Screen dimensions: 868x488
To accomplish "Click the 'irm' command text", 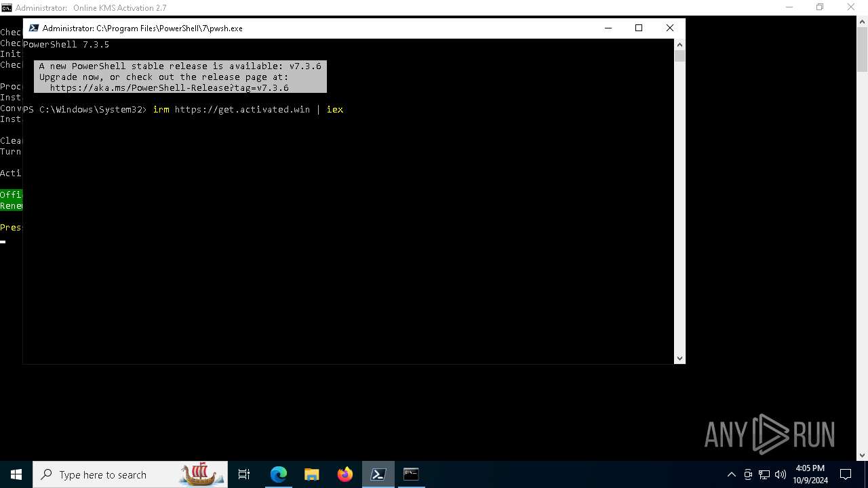I will 161,109.
